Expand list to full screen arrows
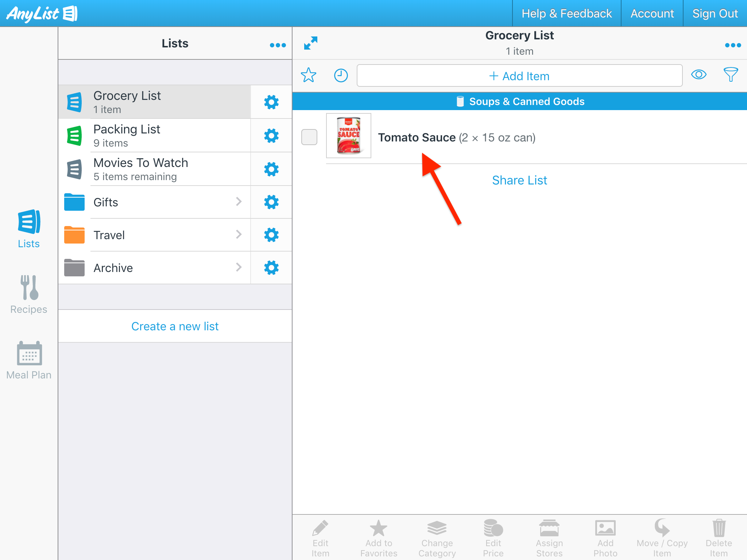 point(311,43)
